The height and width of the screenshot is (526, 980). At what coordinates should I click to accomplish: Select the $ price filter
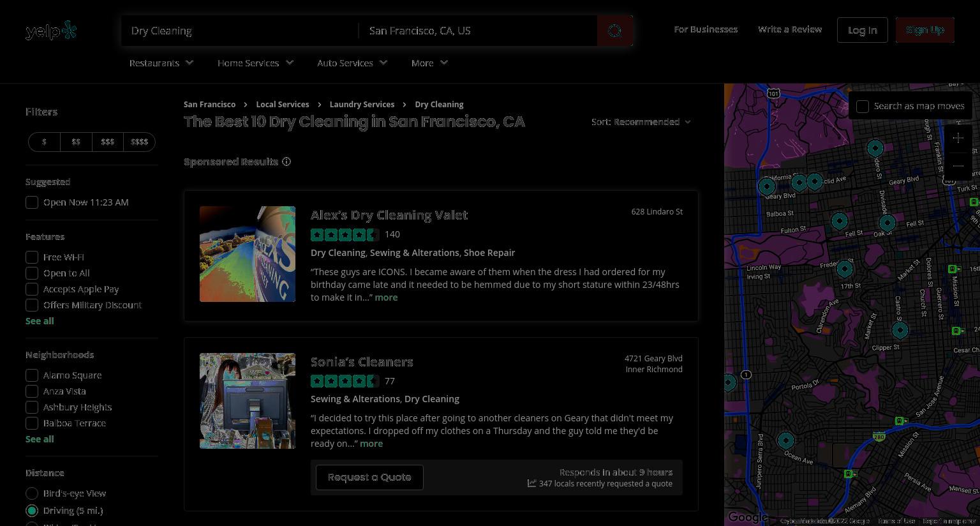(44, 142)
